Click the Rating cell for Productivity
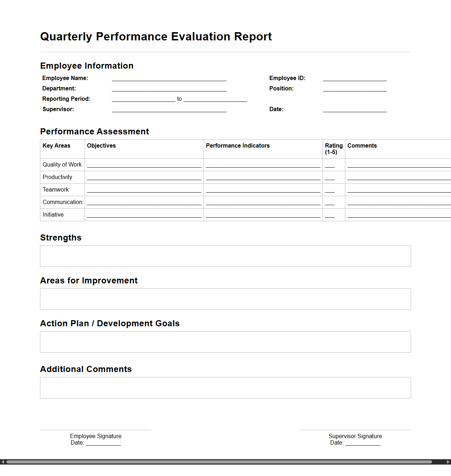Viewport: 451px width, 476px height. [331, 178]
